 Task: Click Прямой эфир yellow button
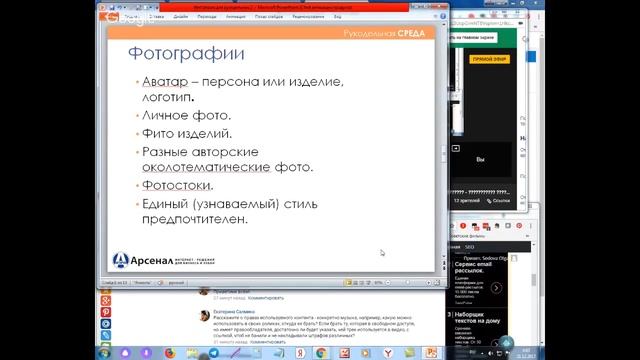click(x=489, y=59)
